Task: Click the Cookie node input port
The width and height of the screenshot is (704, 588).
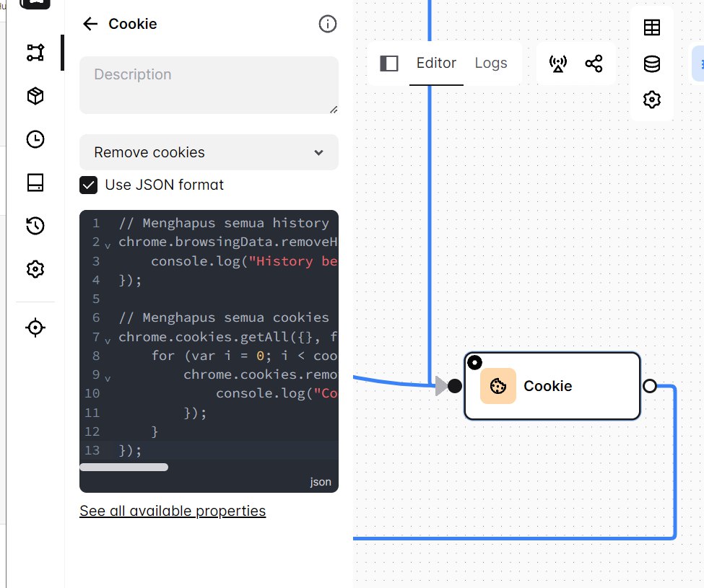Action: (454, 386)
